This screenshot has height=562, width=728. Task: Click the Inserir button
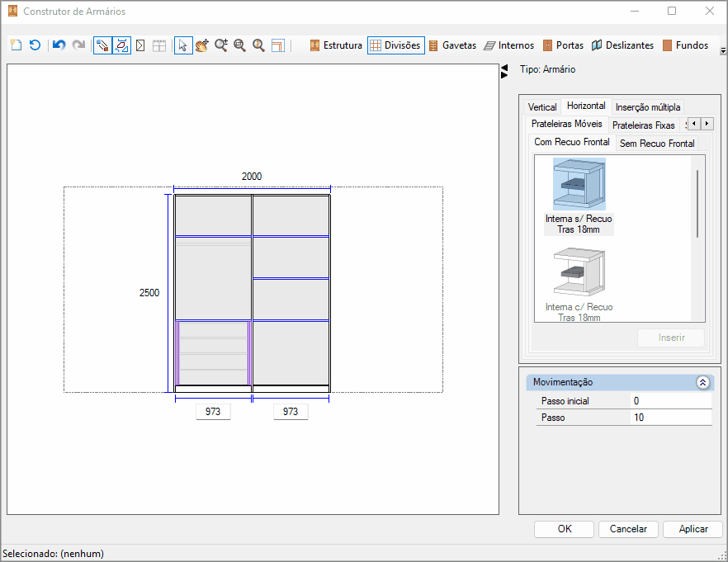[671, 338]
